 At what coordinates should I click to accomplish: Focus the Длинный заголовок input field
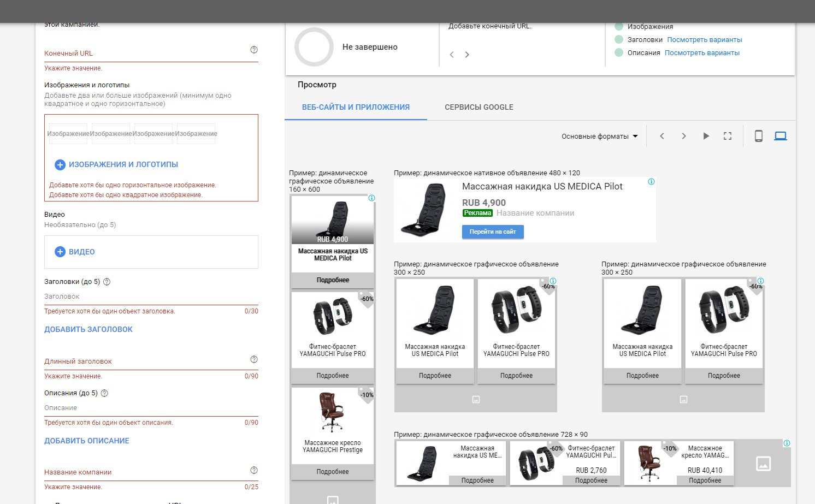(151, 361)
